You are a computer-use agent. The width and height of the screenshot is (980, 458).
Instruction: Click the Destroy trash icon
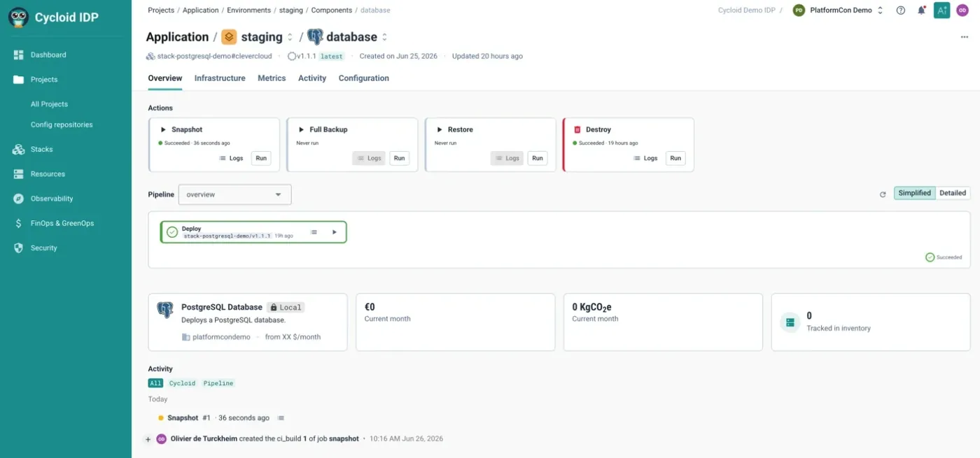(577, 129)
